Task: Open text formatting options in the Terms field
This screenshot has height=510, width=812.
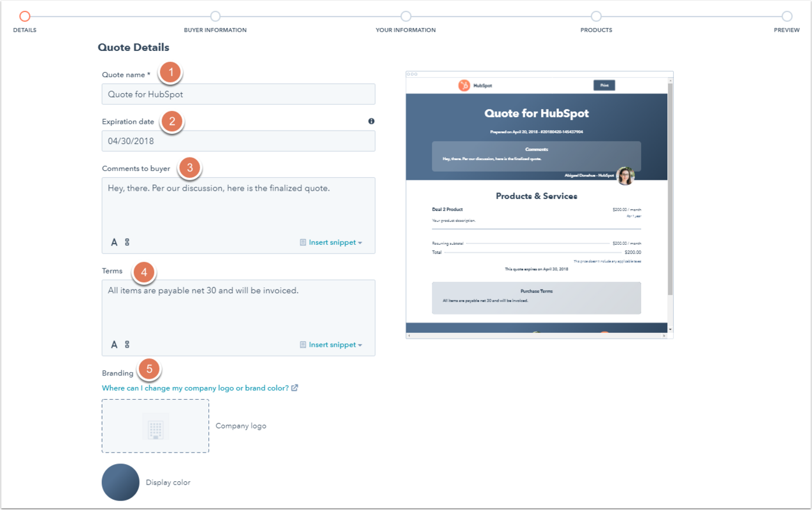Action: (114, 344)
